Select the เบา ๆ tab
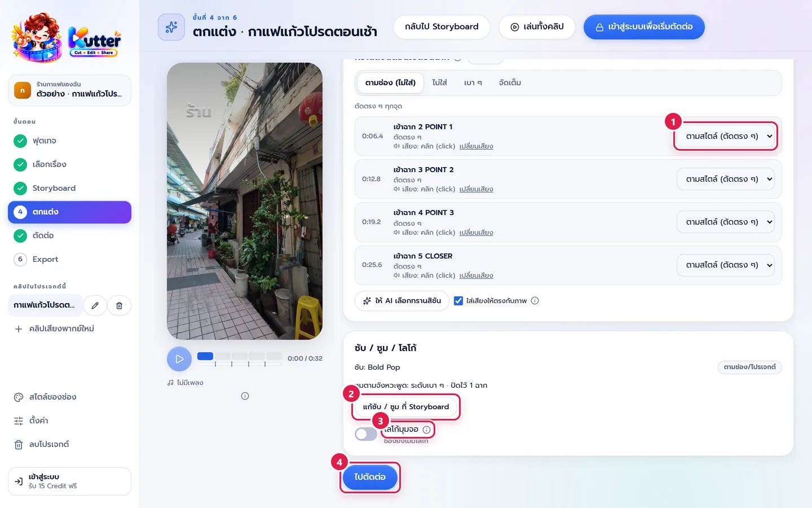 [x=473, y=82]
